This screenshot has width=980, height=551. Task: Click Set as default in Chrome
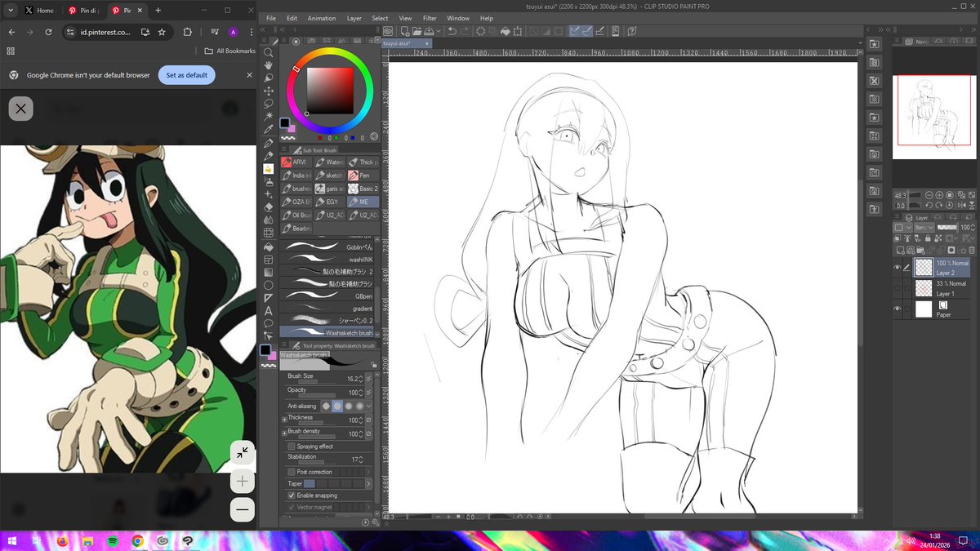(x=187, y=75)
